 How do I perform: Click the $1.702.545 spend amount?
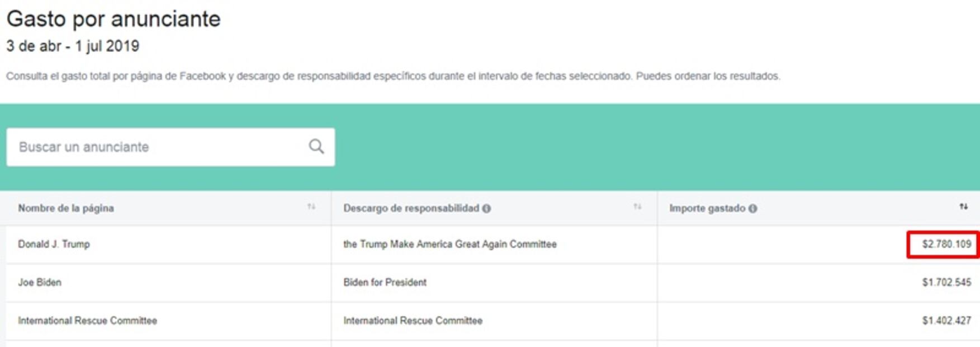946,282
